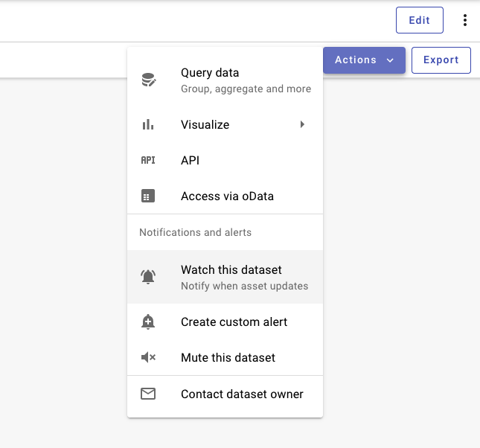Open the Actions dropdown button
480x448 pixels.
[x=364, y=60]
